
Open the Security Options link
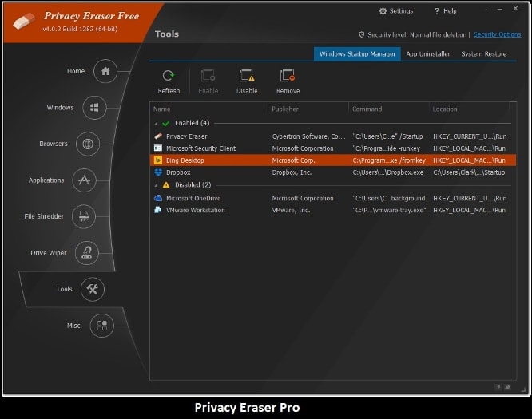click(497, 34)
